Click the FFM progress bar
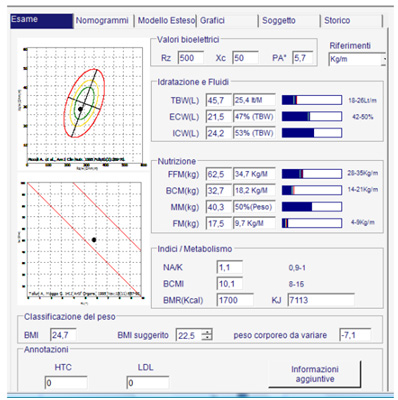The width and height of the screenshot is (398, 400). 312,174
